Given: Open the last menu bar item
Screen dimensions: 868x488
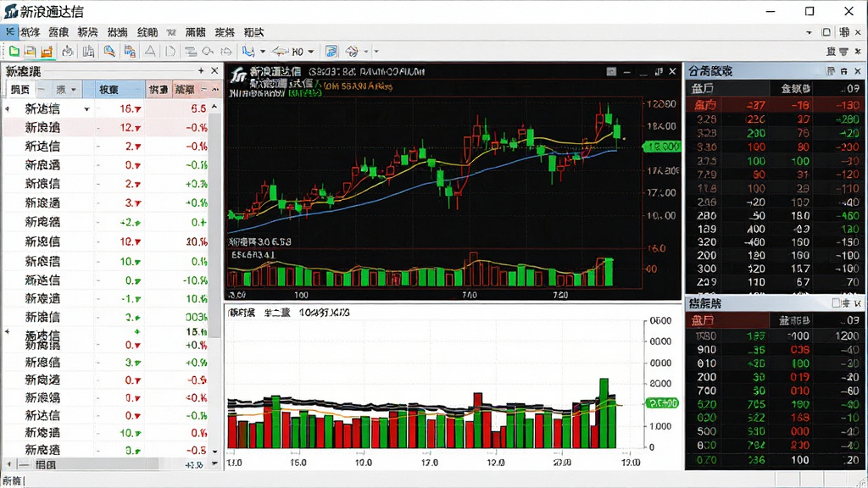Looking at the screenshot, I should (254, 33).
